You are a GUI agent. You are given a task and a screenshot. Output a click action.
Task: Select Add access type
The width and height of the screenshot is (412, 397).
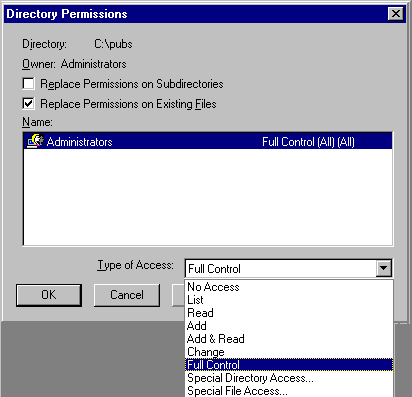click(x=289, y=326)
